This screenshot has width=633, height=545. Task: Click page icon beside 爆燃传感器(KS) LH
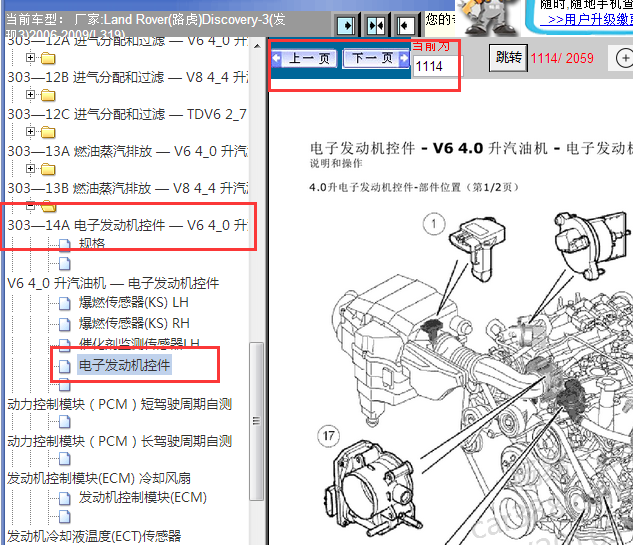click(65, 303)
